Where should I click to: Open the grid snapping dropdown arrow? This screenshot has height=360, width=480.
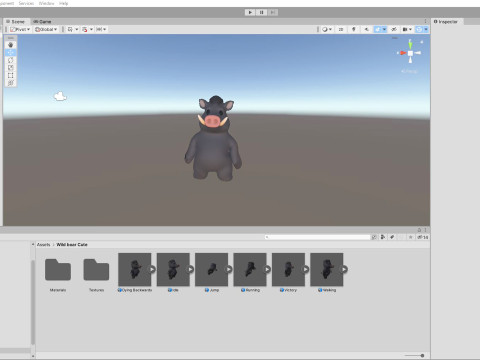click(91, 29)
